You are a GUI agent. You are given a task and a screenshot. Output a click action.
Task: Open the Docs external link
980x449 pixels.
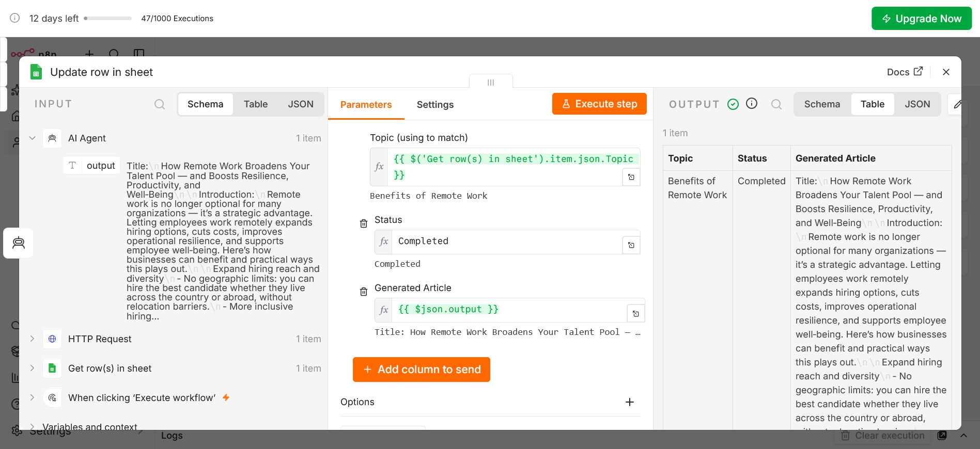[x=905, y=72]
